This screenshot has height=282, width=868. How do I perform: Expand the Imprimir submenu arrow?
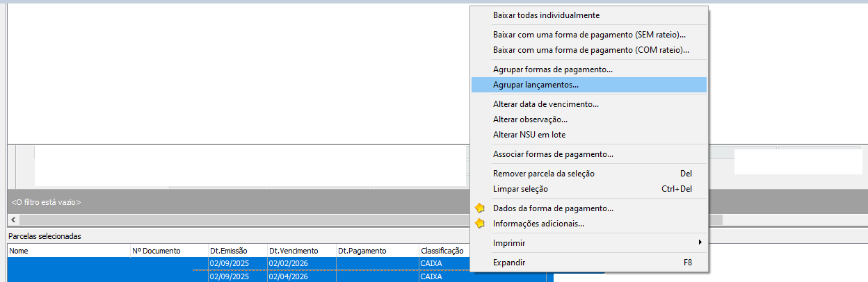pos(700,243)
